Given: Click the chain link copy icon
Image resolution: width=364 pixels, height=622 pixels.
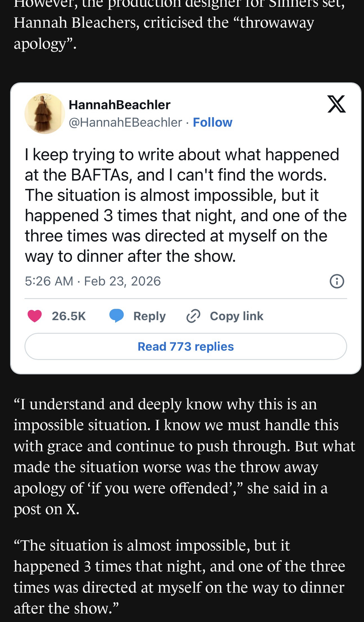Looking at the screenshot, I should (193, 316).
